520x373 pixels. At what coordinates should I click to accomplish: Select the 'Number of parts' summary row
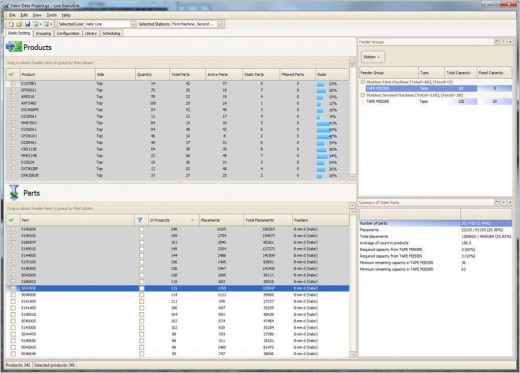tap(436, 223)
